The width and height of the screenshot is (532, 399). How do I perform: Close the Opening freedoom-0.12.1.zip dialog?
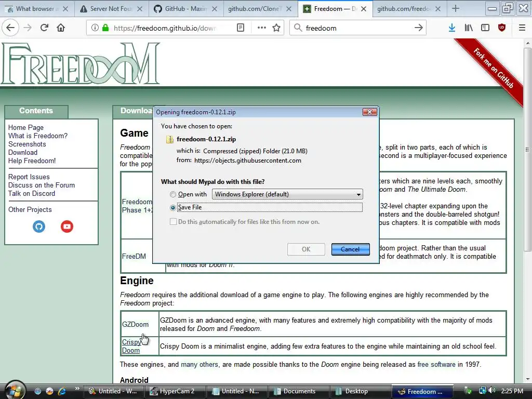370,112
